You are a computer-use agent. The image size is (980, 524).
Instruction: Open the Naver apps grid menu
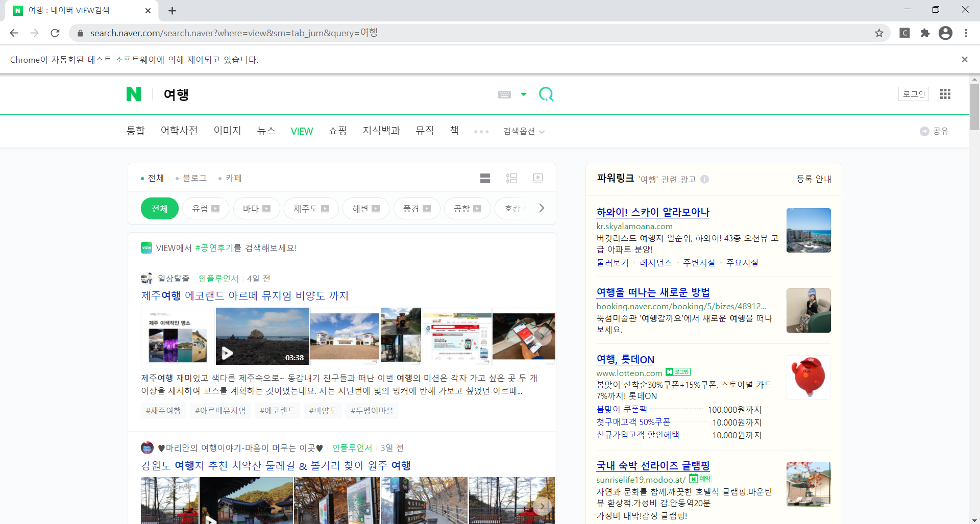point(945,94)
